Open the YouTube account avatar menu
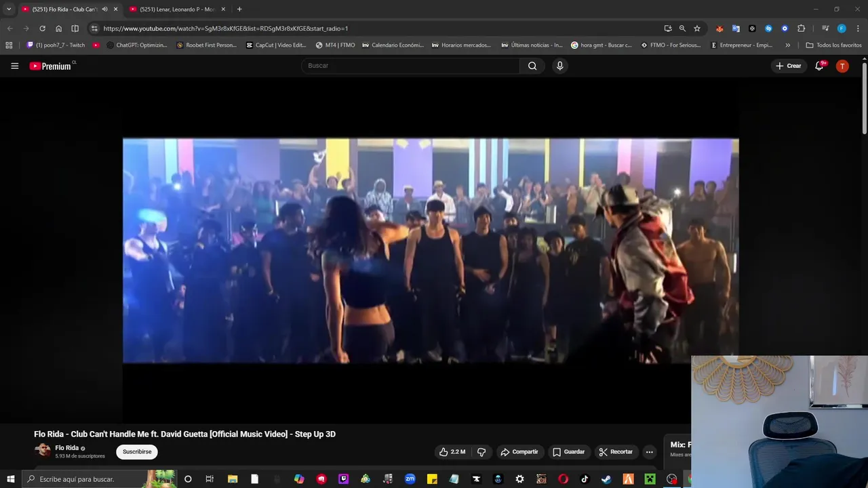The width and height of the screenshot is (868, 488). pyautogui.click(x=842, y=66)
